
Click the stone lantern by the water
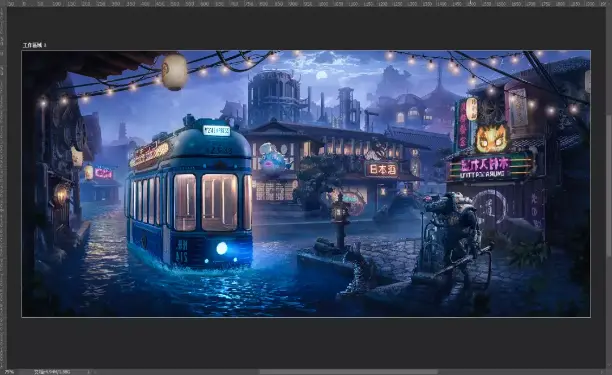coord(339,221)
